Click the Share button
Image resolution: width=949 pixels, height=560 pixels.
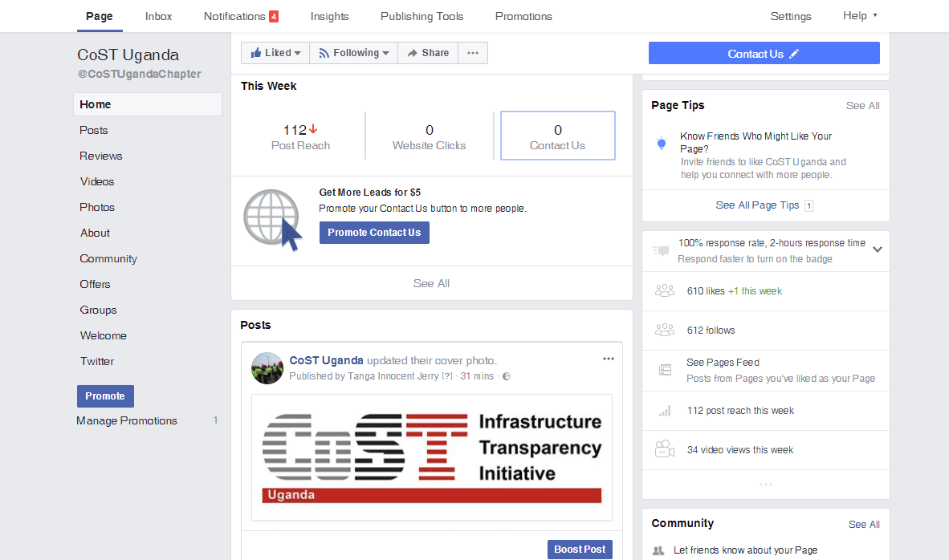428,53
